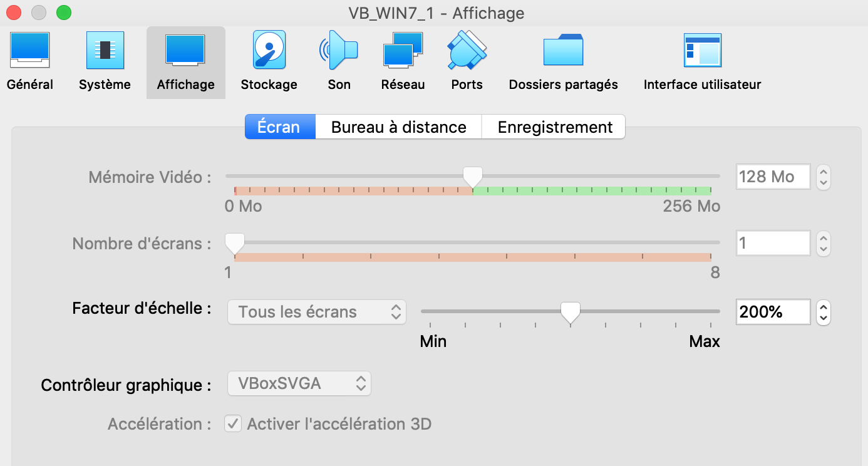Expand the Tous les écrans dropdown
Viewport: 868px width, 466px height.
point(316,312)
